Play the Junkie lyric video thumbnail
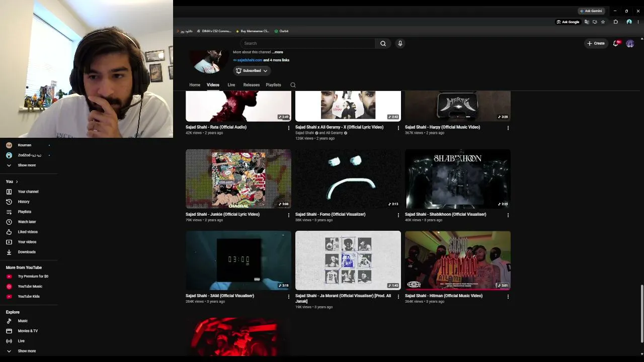644x362 pixels. click(x=238, y=179)
